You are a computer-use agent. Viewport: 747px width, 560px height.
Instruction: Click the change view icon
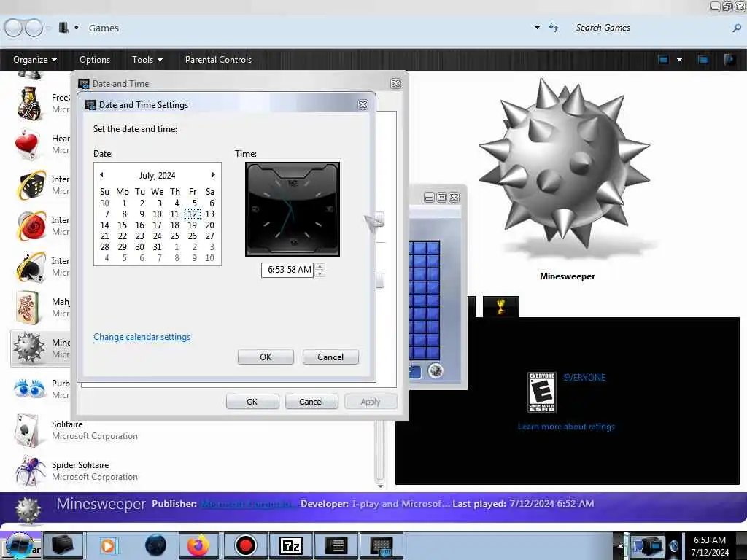(x=663, y=60)
